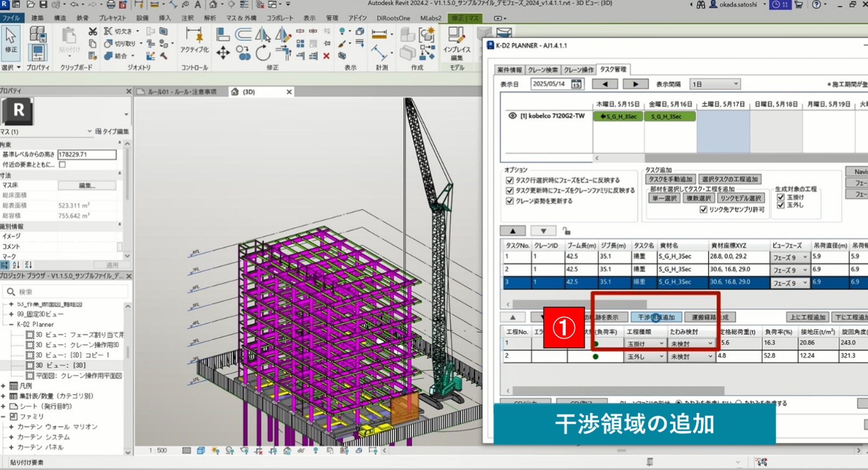Click the Save icon in quick access toolbar
868x470 pixels.
click(x=43, y=4)
